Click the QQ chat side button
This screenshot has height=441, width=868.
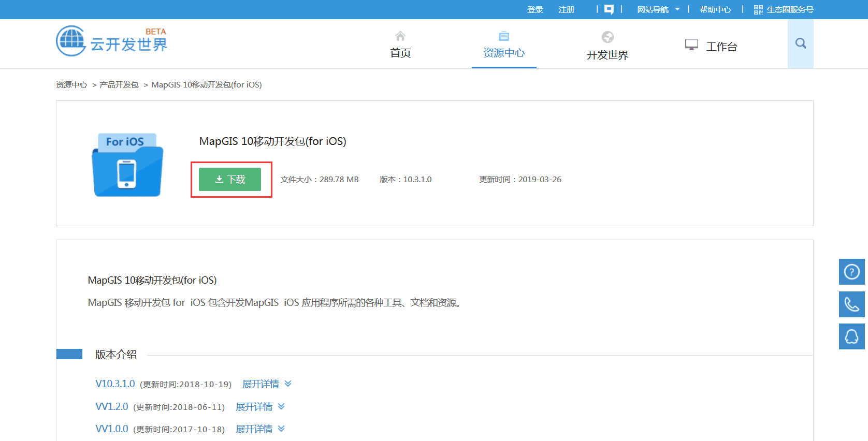click(852, 336)
